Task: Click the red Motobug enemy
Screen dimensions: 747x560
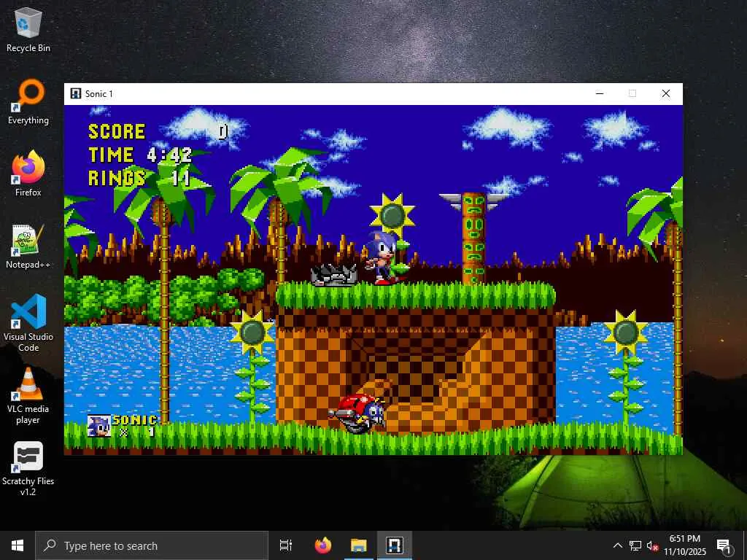Action: (x=357, y=413)
